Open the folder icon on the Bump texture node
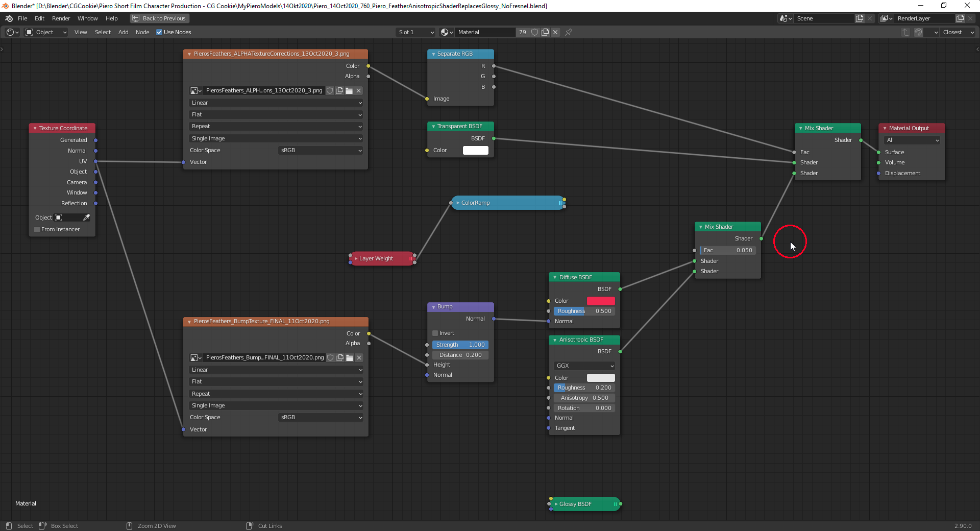This screenshot has width=980, height=531. click(349, 358)
